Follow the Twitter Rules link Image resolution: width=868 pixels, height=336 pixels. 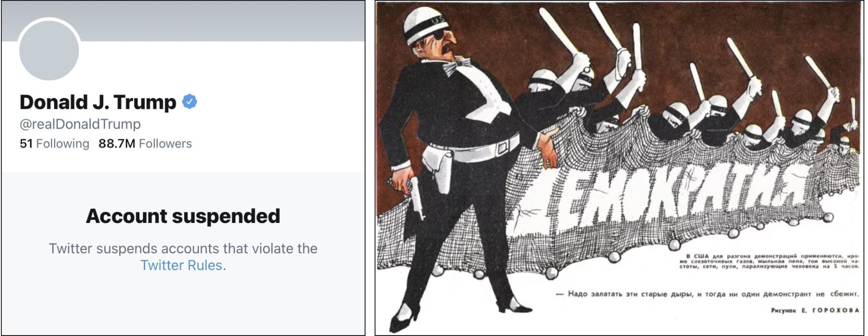tap(181, 265)
